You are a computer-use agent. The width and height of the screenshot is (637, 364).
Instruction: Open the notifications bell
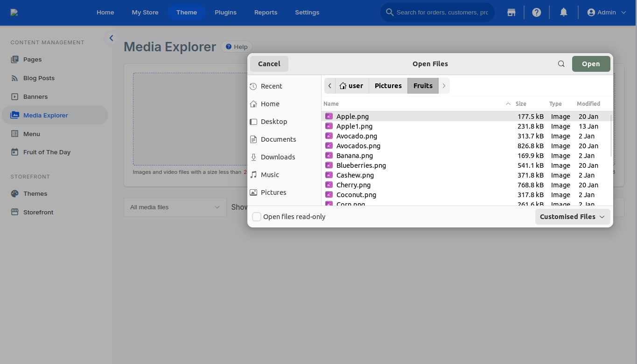564,13
